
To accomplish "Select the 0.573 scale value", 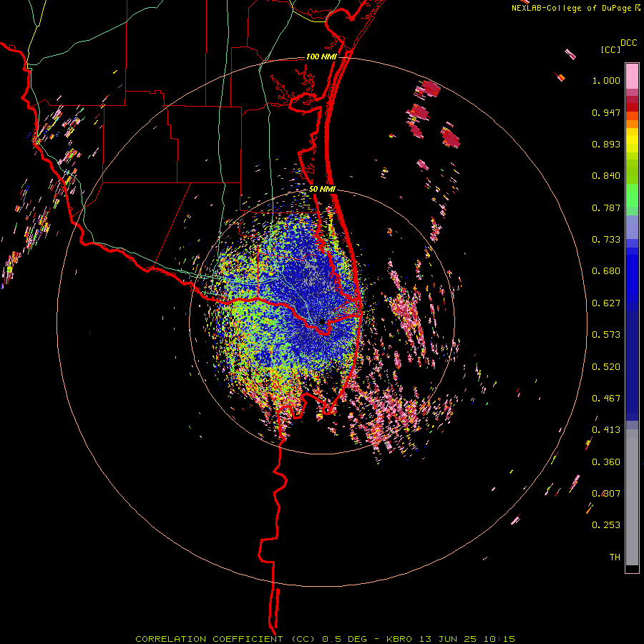I will [x=606, y=335].
